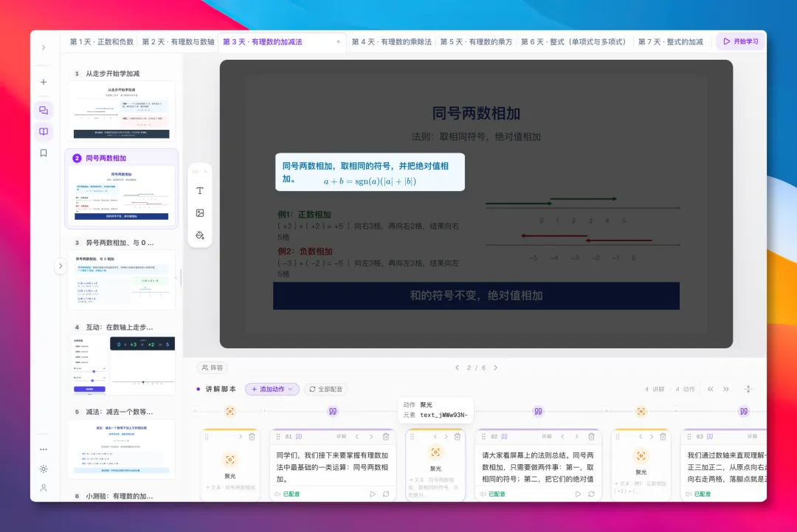The width and height of the screenshot is (797, 532).
Task: Switch to tab 第 4 天 · 有理数的乘除法
Action: tap(391, 41)
